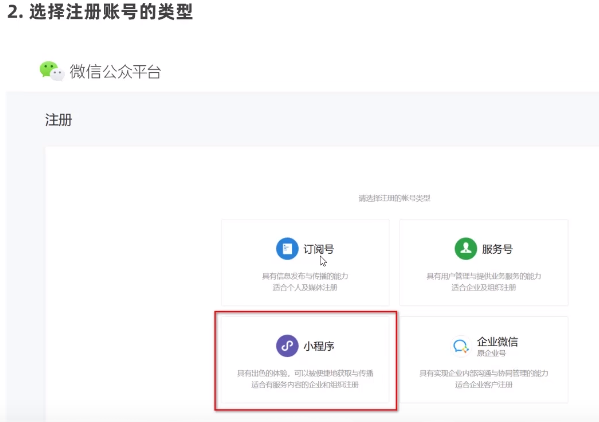Screen dimensions: 599x422
Task: Click 企业微信 description about 企业内部沟通
Action: 484,373
